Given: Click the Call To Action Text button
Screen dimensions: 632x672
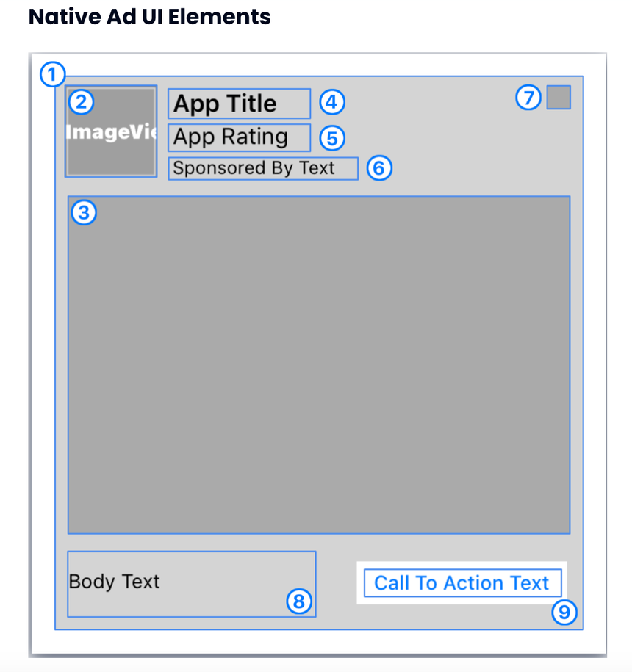Looking at the screenshot, I should 463,583.
